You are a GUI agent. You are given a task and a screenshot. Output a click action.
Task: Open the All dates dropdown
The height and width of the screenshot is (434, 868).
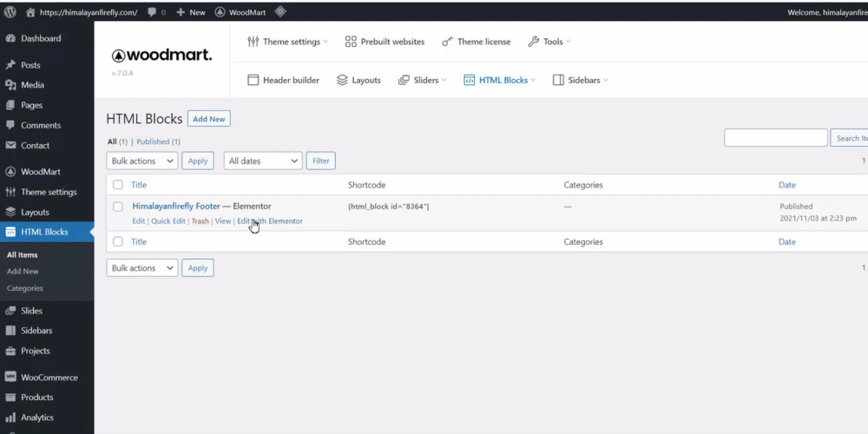[263, 161]
